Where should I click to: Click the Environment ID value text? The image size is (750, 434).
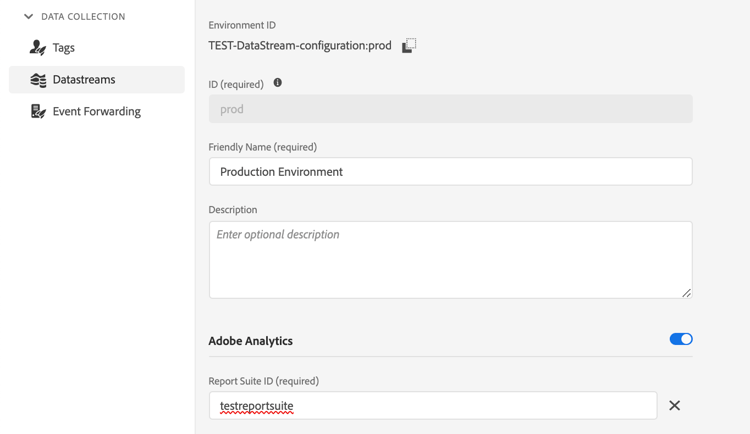[300, 46]
